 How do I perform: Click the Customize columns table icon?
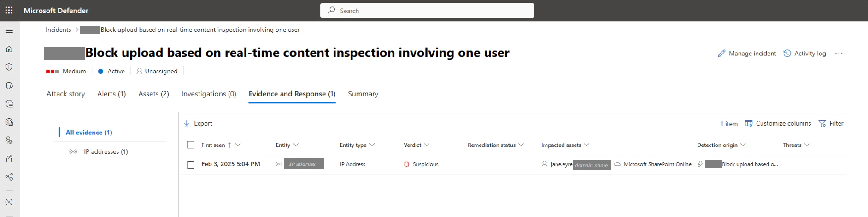tap(749, 123)
